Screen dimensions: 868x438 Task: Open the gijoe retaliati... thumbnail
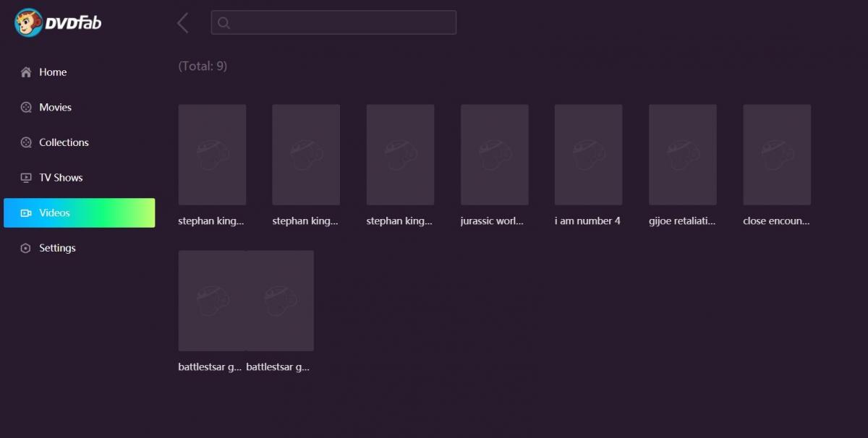(683, 155)
